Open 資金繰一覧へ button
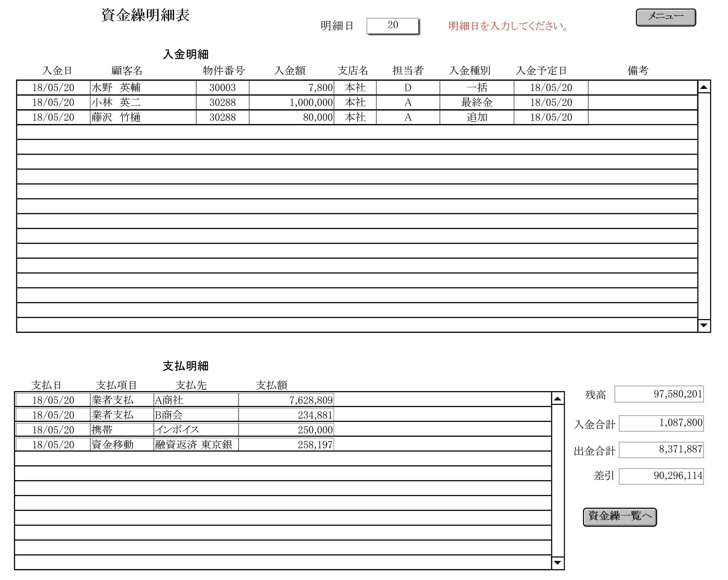The image size is (728, 580). tap(620, 517)
